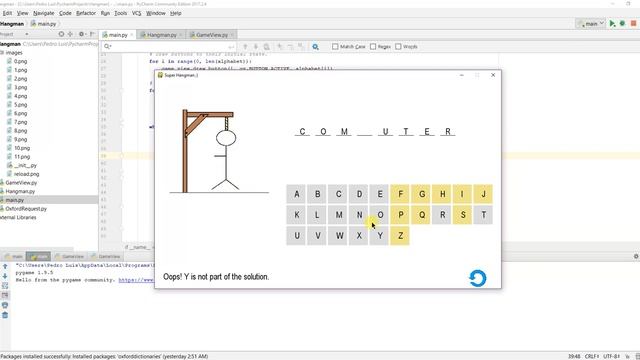Viewport: 640px width, 360px height.
Task: Guess letter K in Hangman game
Action: click(x=297, y=215)
